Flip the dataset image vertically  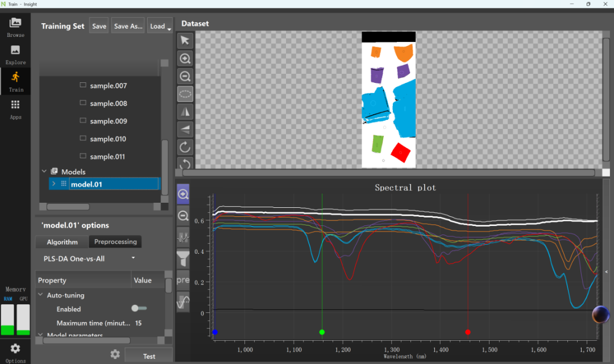click(185, 129)
